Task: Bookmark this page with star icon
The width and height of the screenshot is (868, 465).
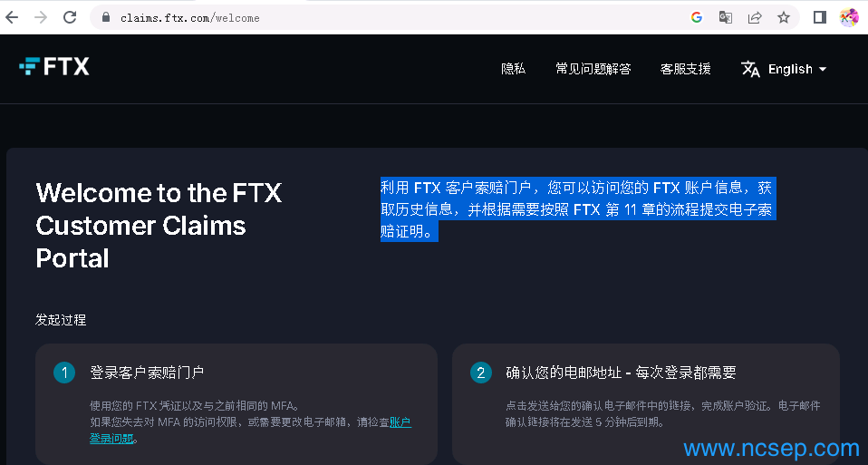Action: point(784,17)
